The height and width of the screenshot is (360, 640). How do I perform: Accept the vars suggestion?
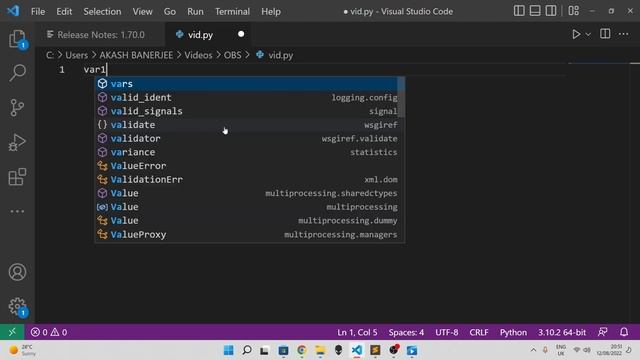247,84
